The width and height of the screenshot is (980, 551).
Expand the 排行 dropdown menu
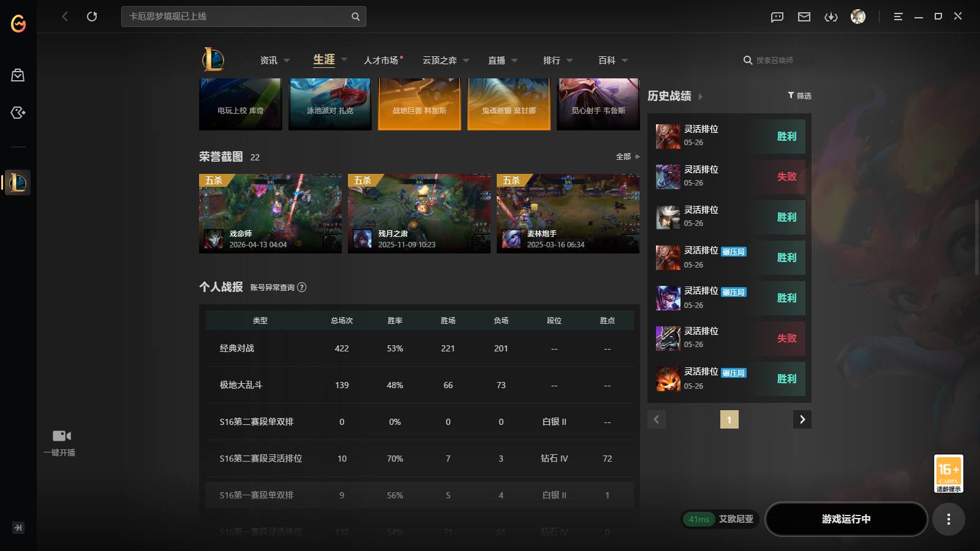tap(570, 61)
